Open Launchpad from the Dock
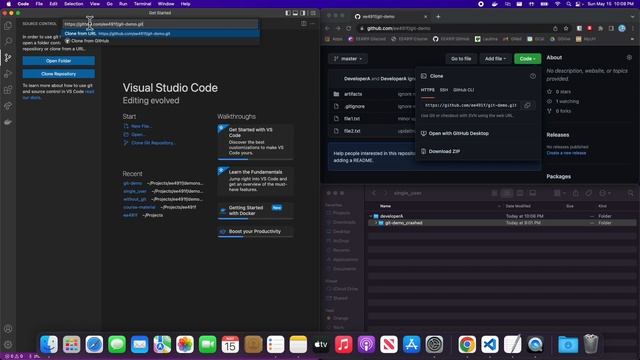 [x=71, y=344]
